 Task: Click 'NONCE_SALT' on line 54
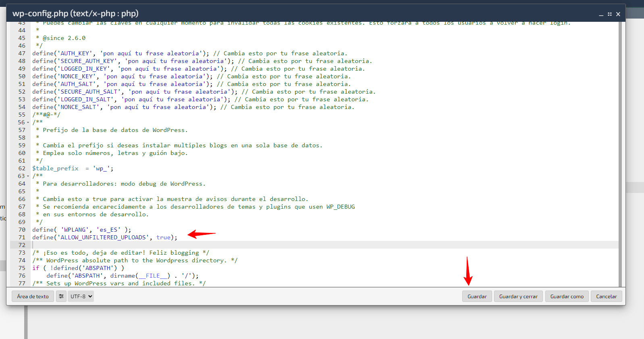tap(79, 107)
